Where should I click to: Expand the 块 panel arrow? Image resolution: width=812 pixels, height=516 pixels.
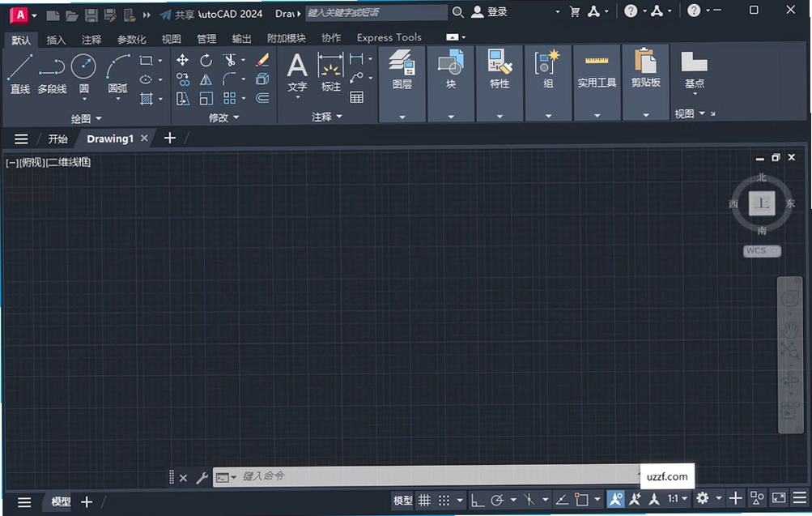(451, 117)
